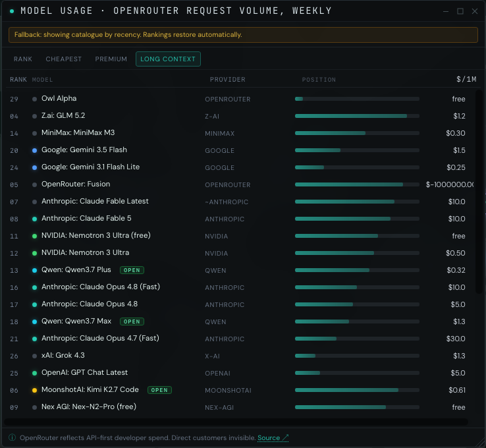The width and height of the screenshot is (486, 448).
Task: Click the teal dot beside Claude Fable 5
Action: (x=34, y=219)
